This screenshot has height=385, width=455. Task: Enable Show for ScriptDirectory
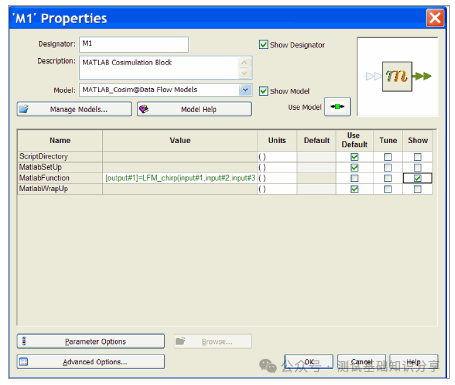[x=417, y=157]
